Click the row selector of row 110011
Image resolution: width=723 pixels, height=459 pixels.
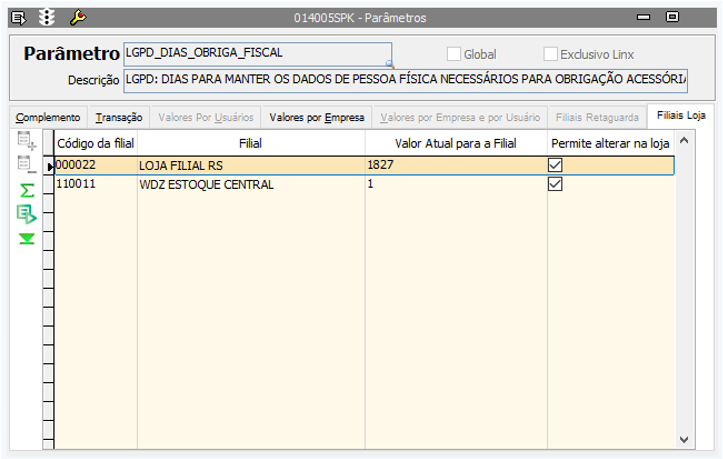48,185
